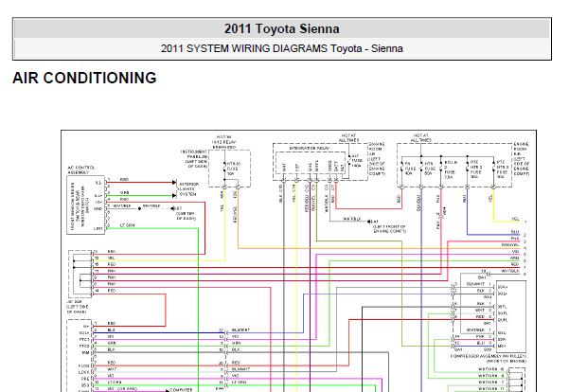Click the "AIR CONDITIONING" section heading

84,78
